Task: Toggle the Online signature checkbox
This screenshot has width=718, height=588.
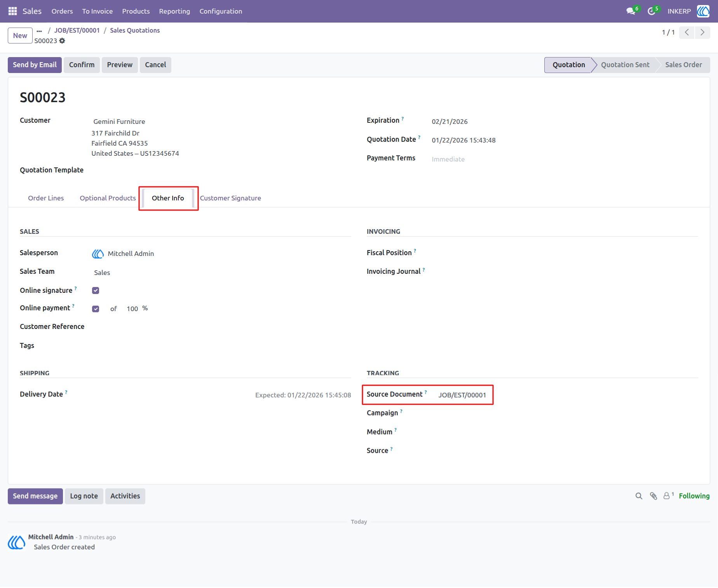Action: pyautogui.click(x=96, y=291)
